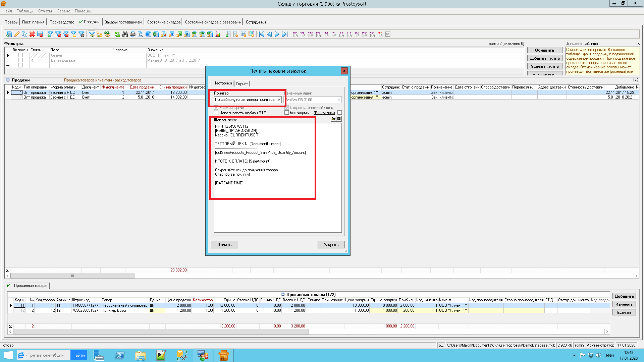Screen dimensions: 644x362
Task: Click save template icon above receipt template
Action: [x=339, y=119]
